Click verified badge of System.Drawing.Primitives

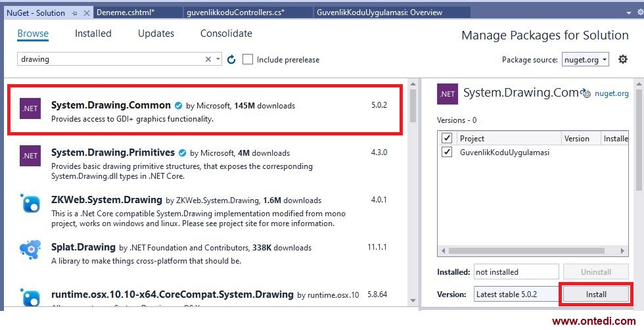(x=183, y=153)
